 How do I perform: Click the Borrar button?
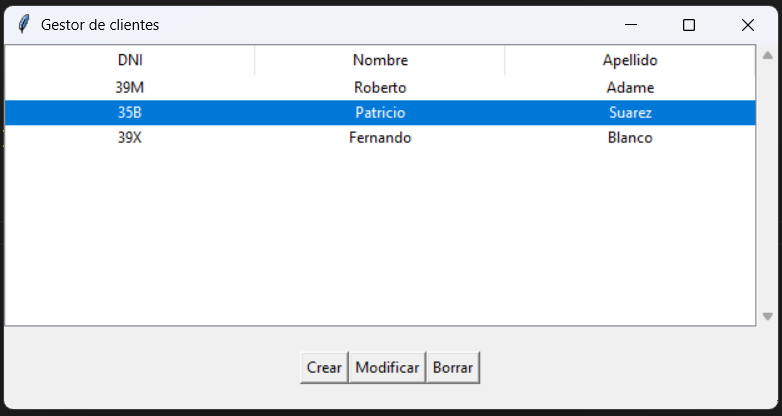(453, 368)
